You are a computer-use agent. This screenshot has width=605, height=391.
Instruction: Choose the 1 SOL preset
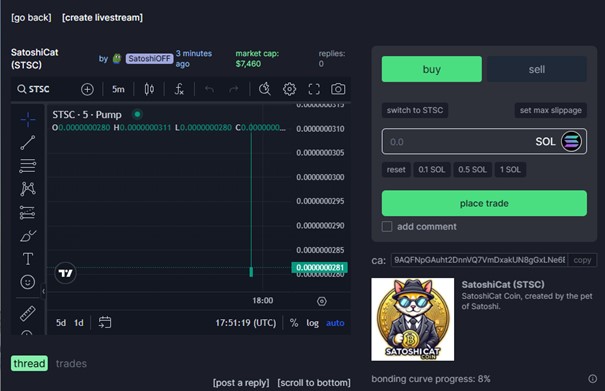[510, 170]
